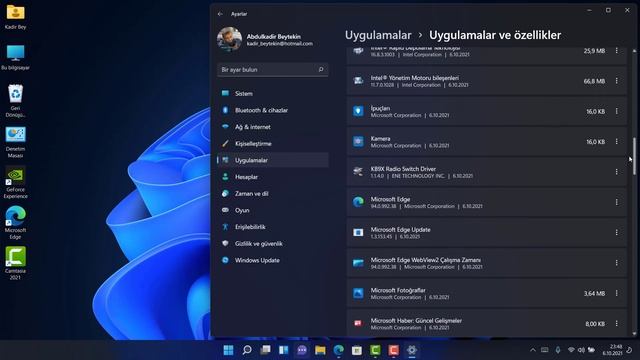Select GeForce Experience desktop shortcut
Viewport: 640px width, 360px height.
(16, 182)
